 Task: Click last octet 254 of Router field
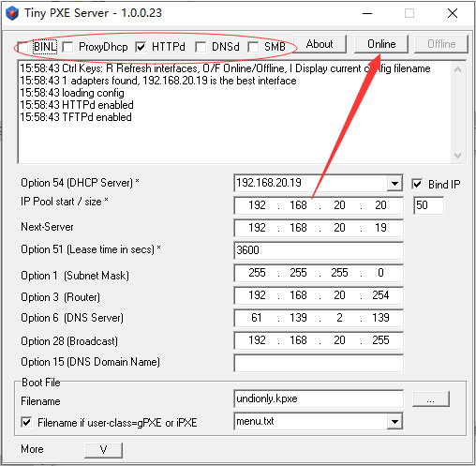pos(380,295)
